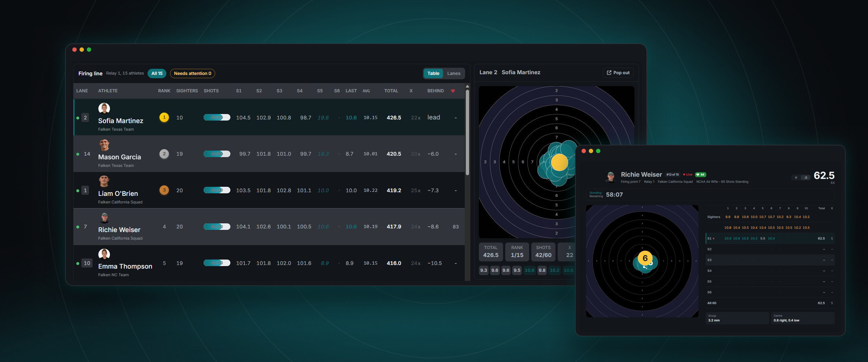Image resolution: width=868 pixels, height=362 pixels.
Task: Click the 9.5 shot chip under Sofia's target
Action: pyautogui.click(x=517, y=270)
